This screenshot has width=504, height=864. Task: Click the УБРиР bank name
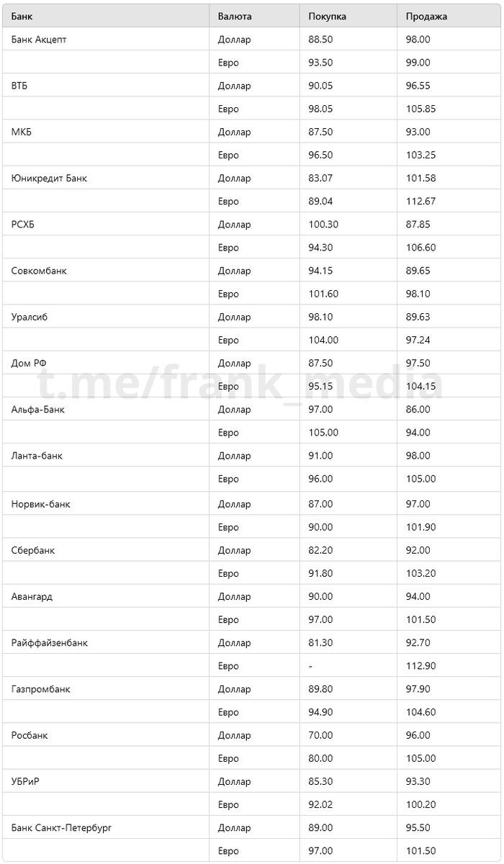[25, 781]
